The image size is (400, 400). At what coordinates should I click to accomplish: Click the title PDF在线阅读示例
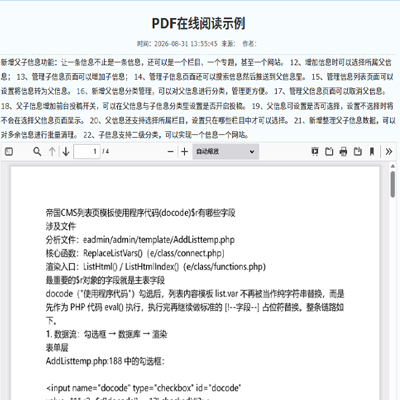(199, 23)
